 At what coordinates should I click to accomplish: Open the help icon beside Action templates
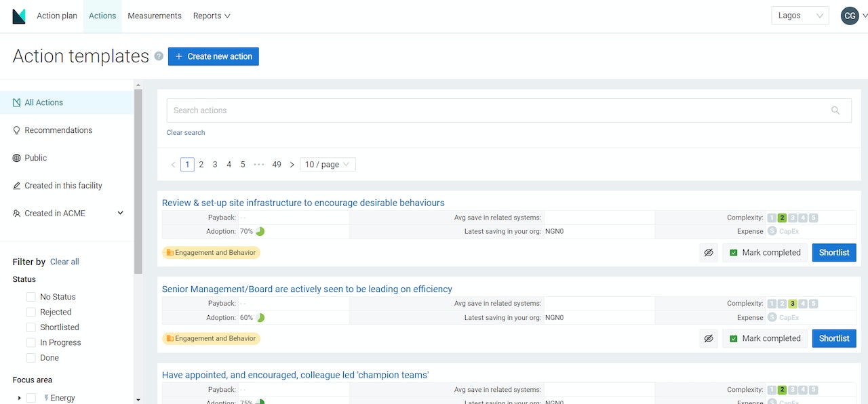click(159, 56)
